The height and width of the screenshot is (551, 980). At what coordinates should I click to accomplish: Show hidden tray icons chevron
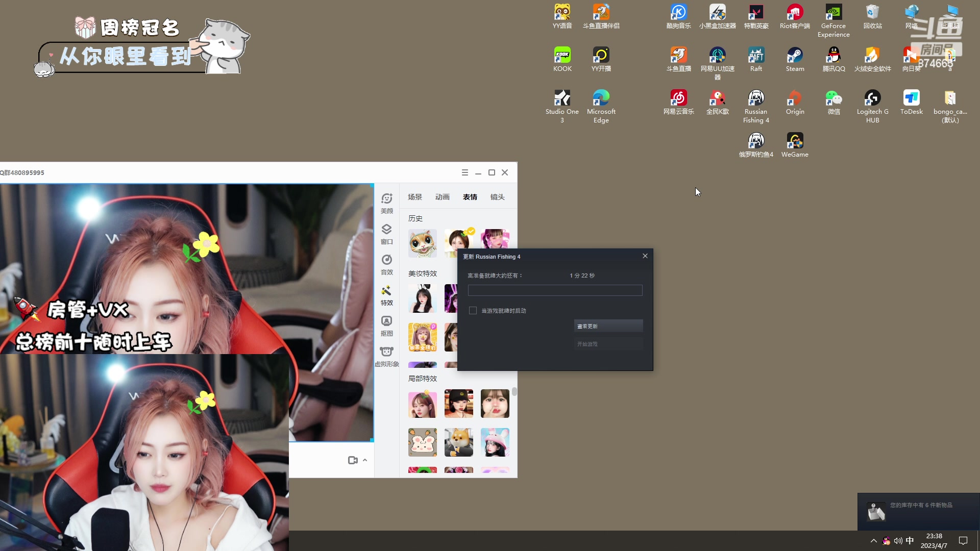pyautogui.click(x=873, y=541)
